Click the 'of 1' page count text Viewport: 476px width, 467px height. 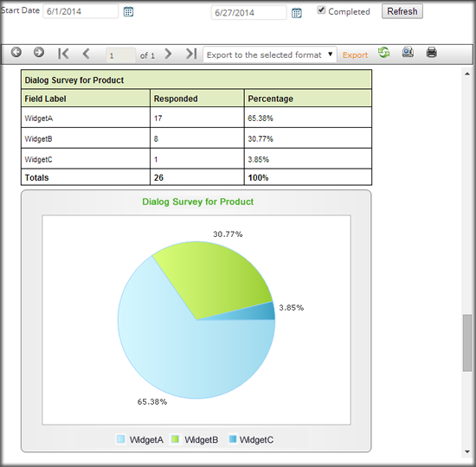[x=147, y=55]
